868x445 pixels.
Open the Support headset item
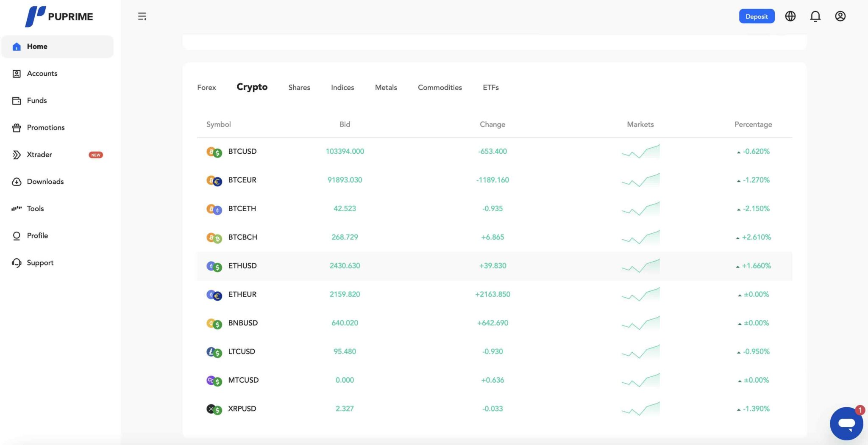pos(17,263)
